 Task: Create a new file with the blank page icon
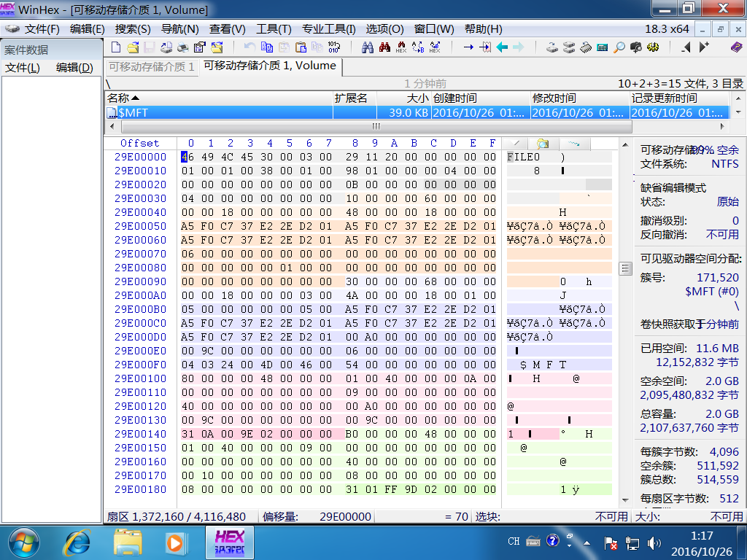116,47
